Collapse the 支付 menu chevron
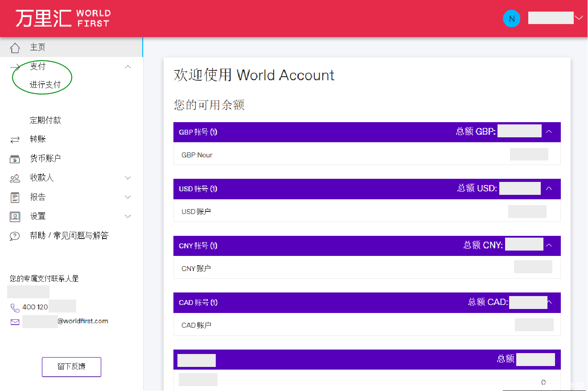This screenshot has height=391, width=588. (x=128, y=67)
